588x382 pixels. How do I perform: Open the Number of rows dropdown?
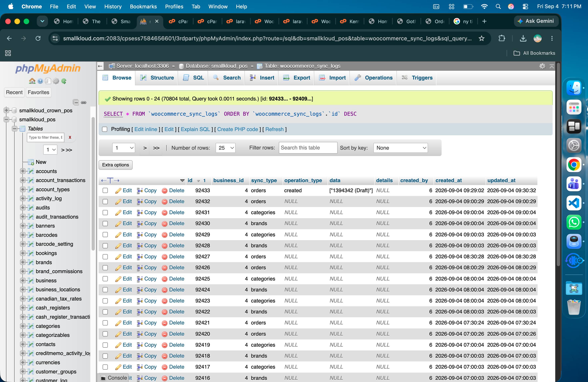click(225, 148)
